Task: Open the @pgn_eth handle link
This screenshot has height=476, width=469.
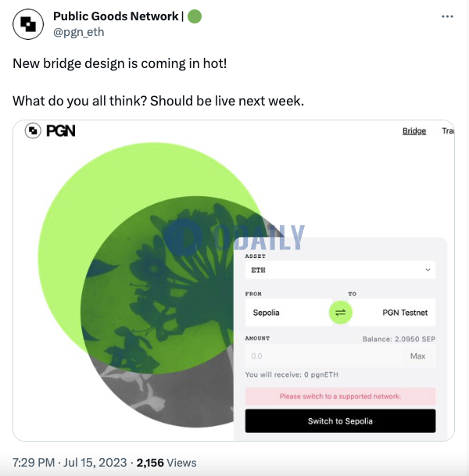Action: (79, 32)
